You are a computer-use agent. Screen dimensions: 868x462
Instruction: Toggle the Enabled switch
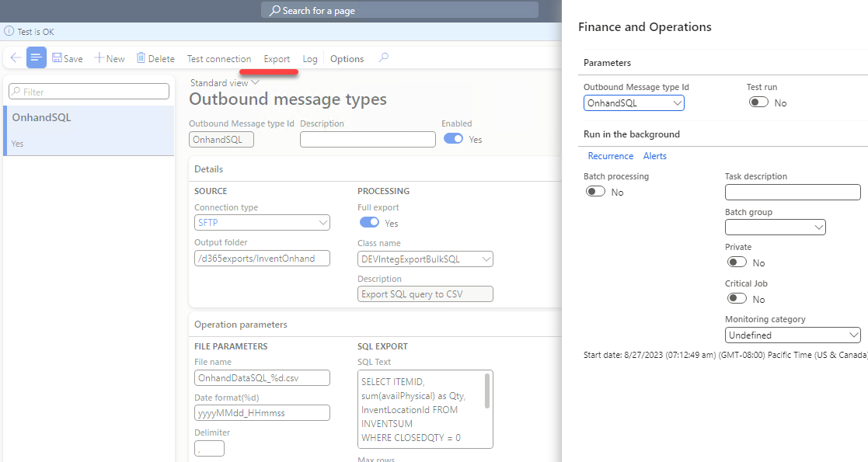(453, 139)
